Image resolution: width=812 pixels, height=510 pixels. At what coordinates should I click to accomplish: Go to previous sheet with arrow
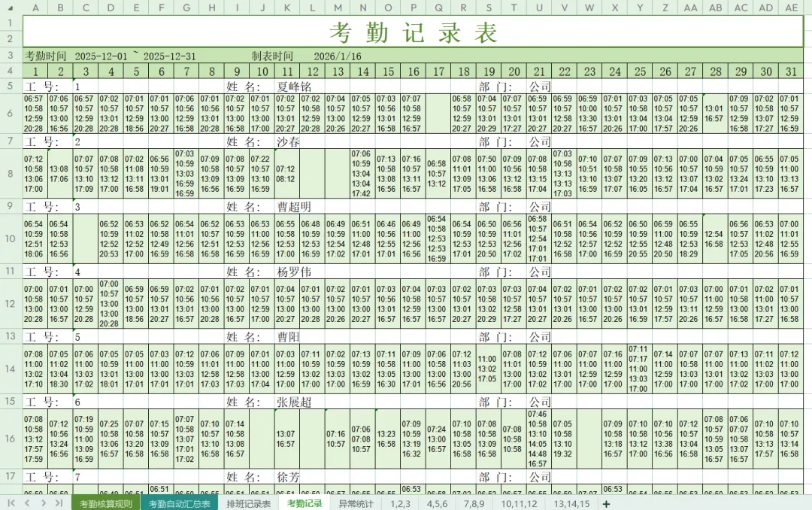pyautogui.click(x=28, y=503)
